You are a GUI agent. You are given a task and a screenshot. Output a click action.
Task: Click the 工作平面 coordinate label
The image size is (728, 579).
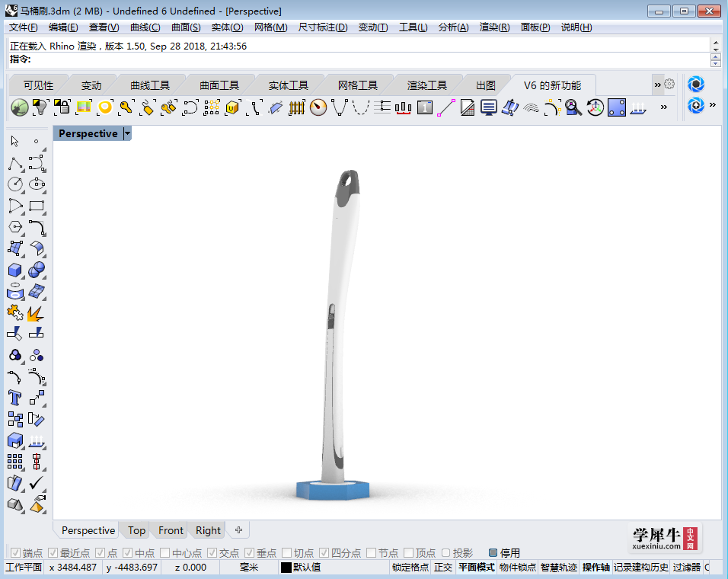click(24, 567)
